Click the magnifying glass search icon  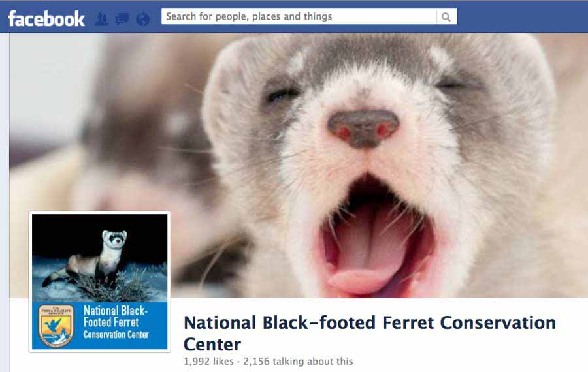click(x=446, y=17)
